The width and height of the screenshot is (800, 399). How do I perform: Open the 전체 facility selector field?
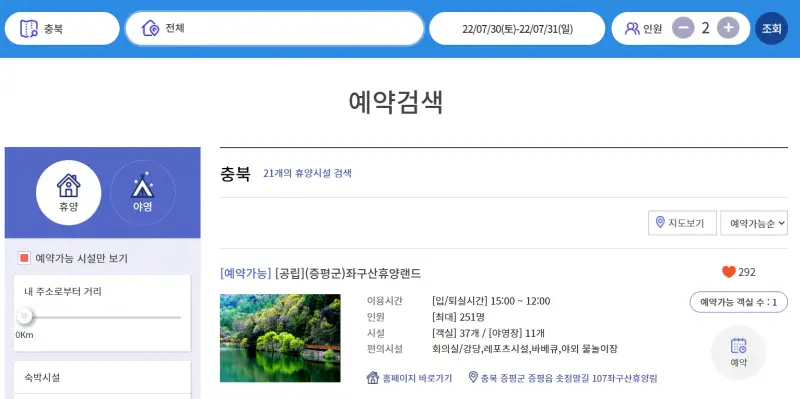[x=274, y=28]
